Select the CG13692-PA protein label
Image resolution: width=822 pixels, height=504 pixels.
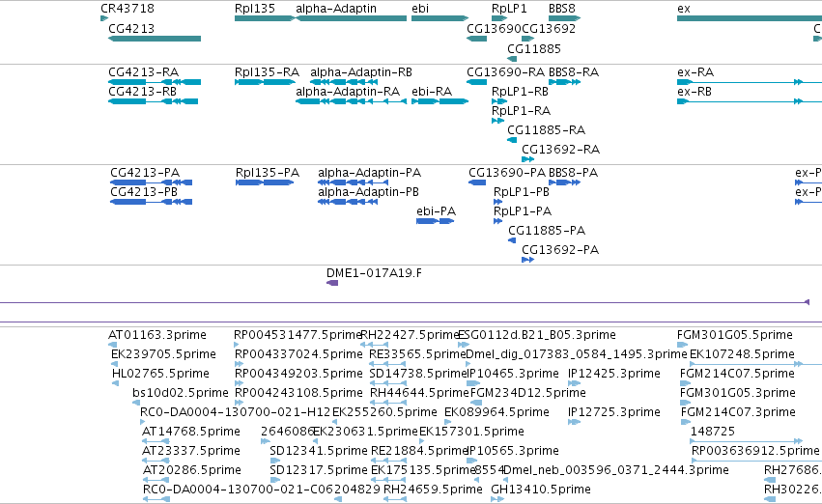(x=560, y=250)
